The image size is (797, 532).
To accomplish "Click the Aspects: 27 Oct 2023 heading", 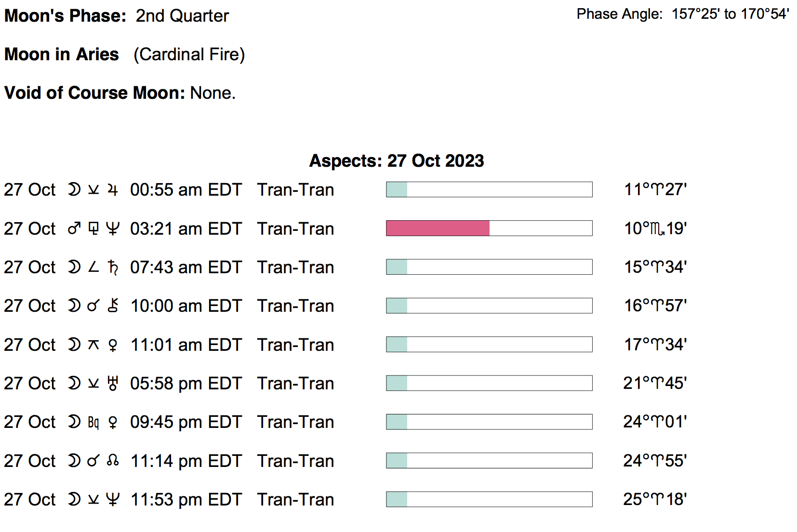I will tap(397, 160).
